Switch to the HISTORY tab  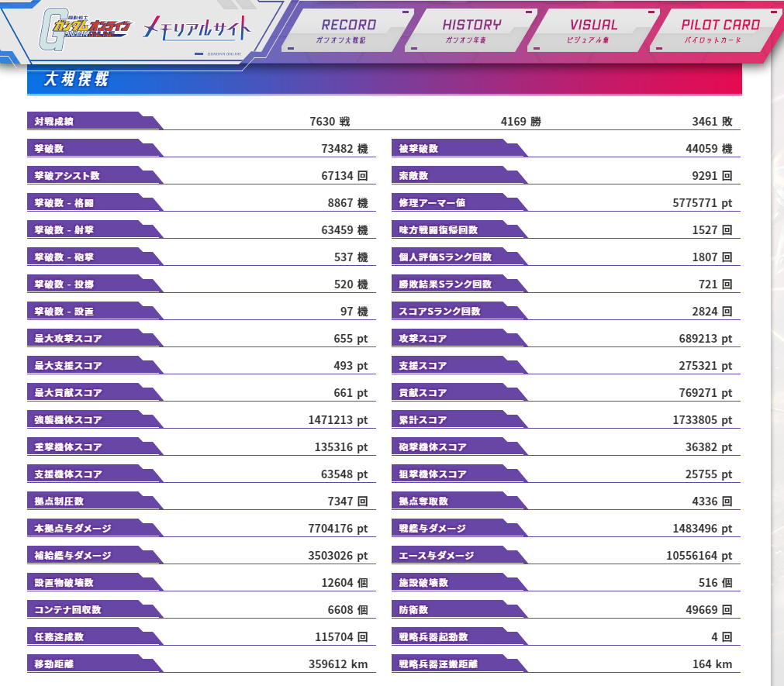coord(471,30)
